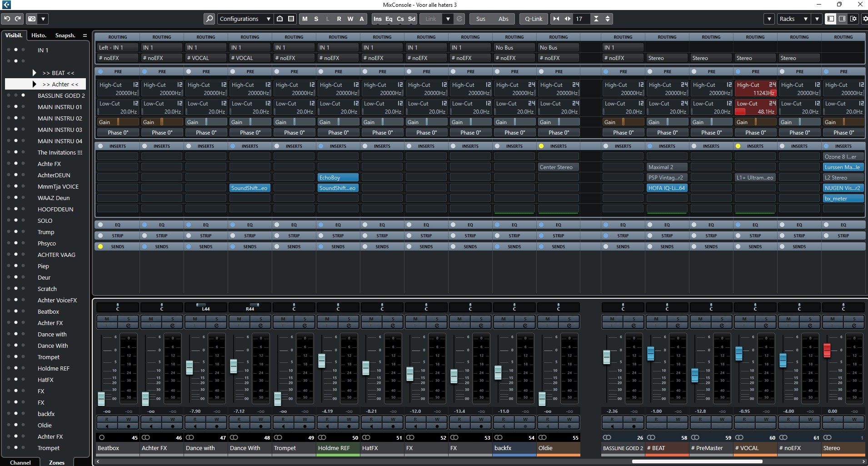The image size is (868, 466).
Task: Click the Q-Link button
Action: [534, 19]
